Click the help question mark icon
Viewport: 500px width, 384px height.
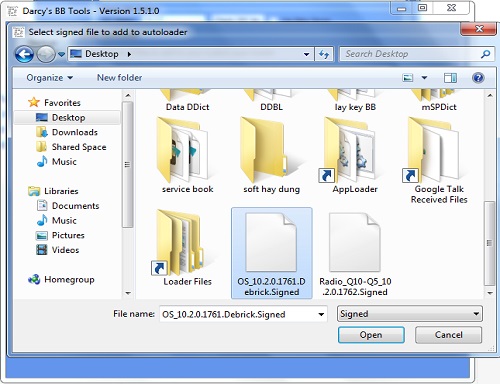[478, 78]
